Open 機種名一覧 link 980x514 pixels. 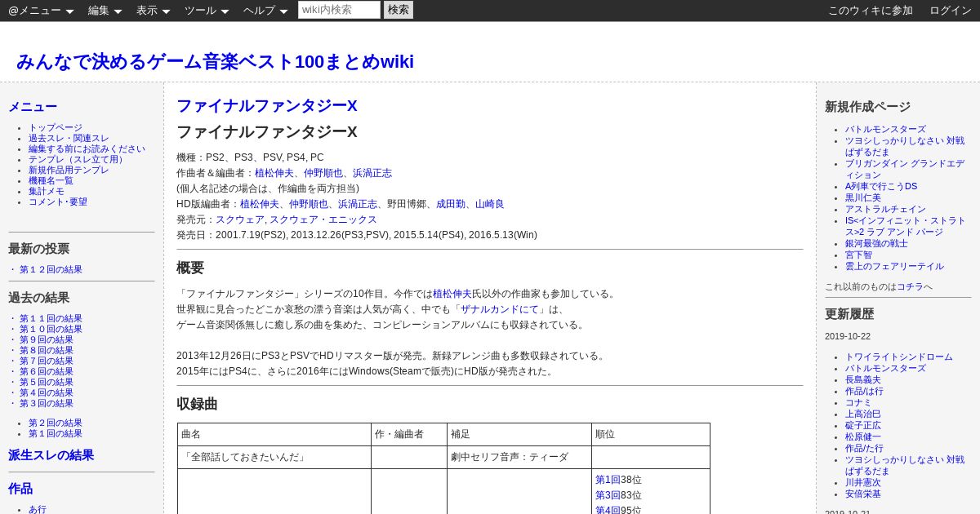[x=51, y=181]
